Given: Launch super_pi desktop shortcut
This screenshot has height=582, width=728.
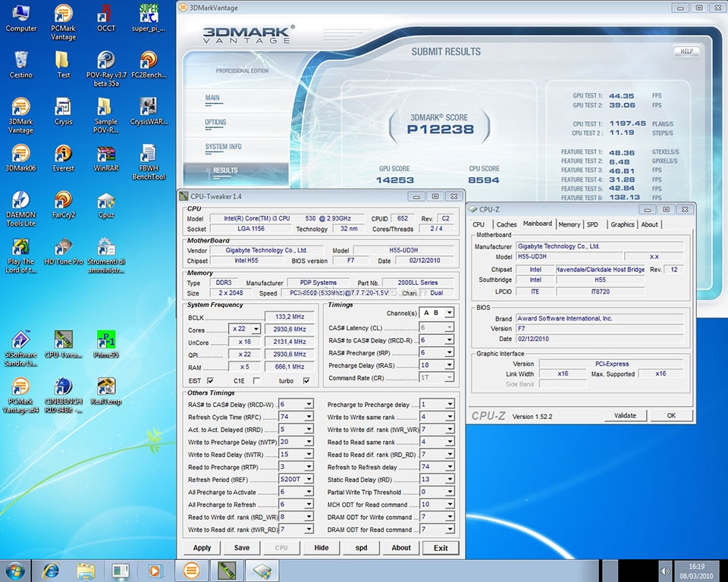Looking at the screenshot, I should pos(149,18).
